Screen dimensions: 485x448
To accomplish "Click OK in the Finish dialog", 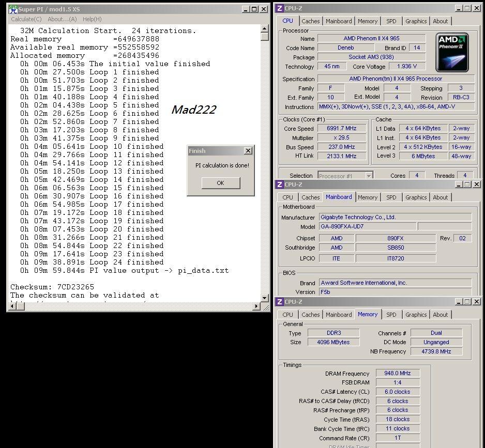I will tap(221, 183).
